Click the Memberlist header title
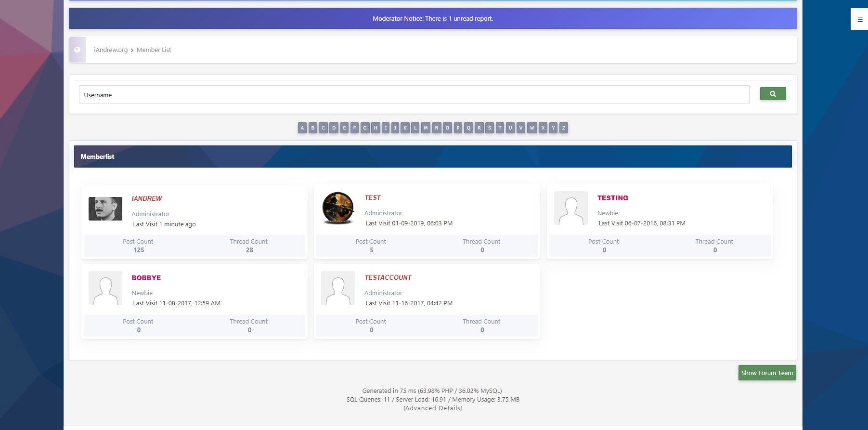 (97, 156)
